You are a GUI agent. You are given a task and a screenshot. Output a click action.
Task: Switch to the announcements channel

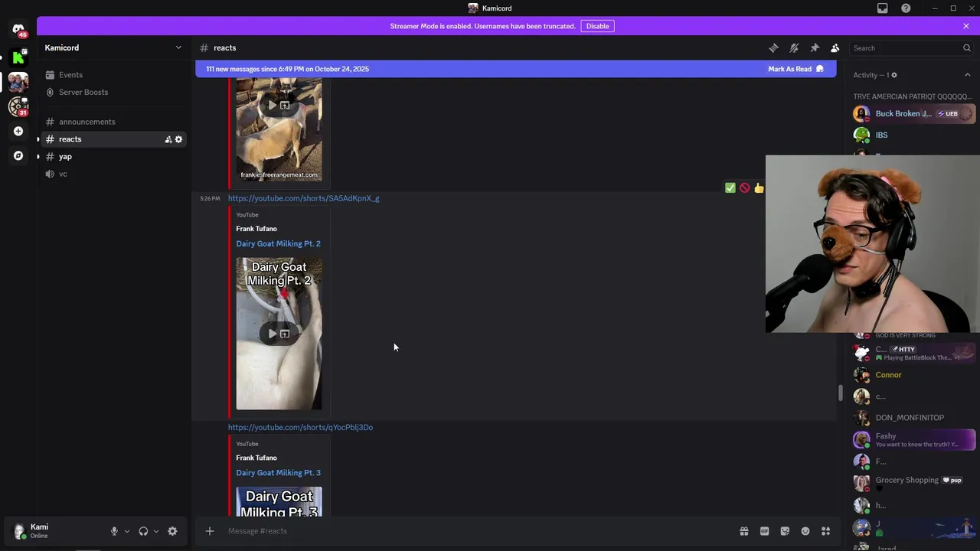coord(115,122)
